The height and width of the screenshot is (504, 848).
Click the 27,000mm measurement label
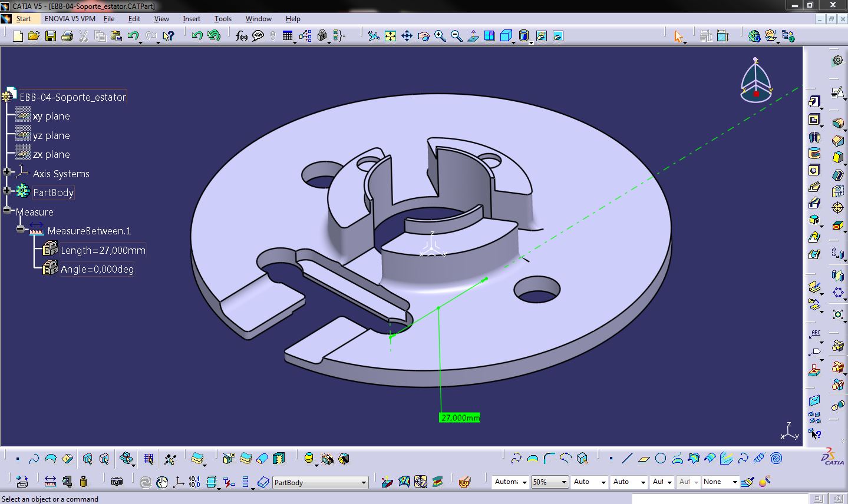[460, 417]
